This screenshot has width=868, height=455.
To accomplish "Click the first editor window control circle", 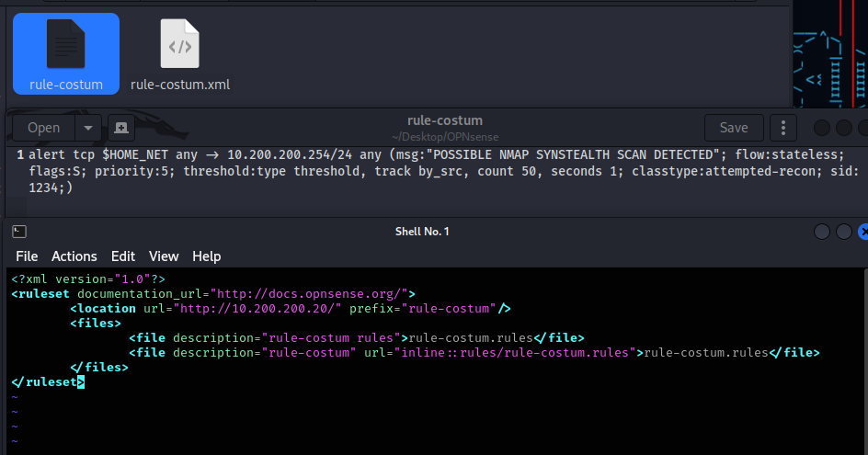I will pos(821,128).
